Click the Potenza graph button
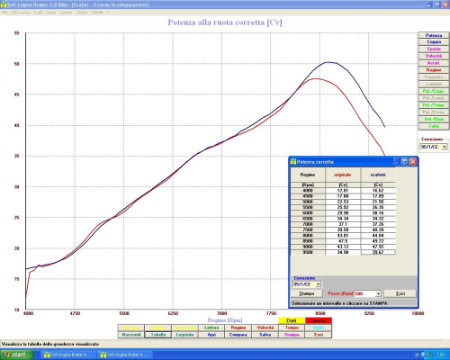Viewport: 450px width, 360px height. pos(433,35)
